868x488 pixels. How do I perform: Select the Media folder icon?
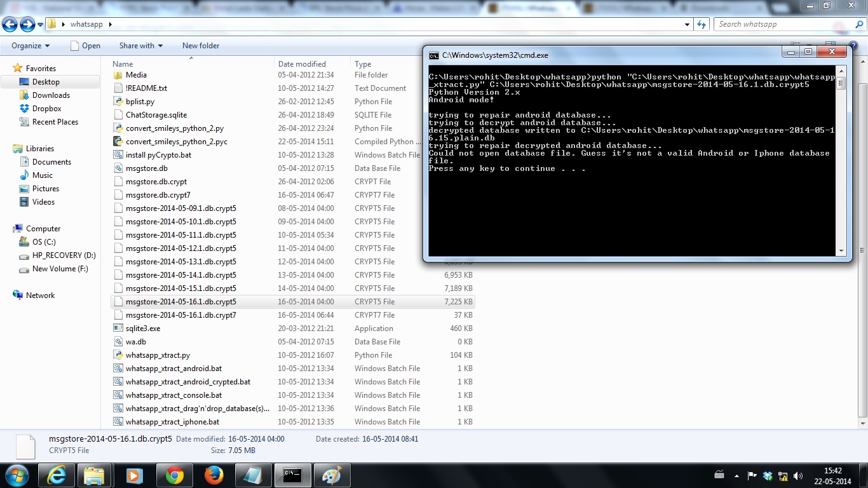coord(118,75)
